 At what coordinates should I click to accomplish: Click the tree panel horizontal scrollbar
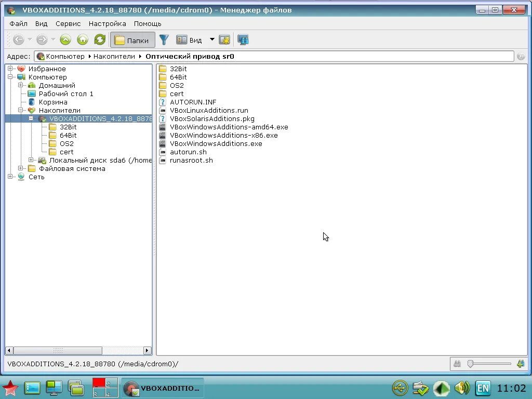[x=58, y=351]
